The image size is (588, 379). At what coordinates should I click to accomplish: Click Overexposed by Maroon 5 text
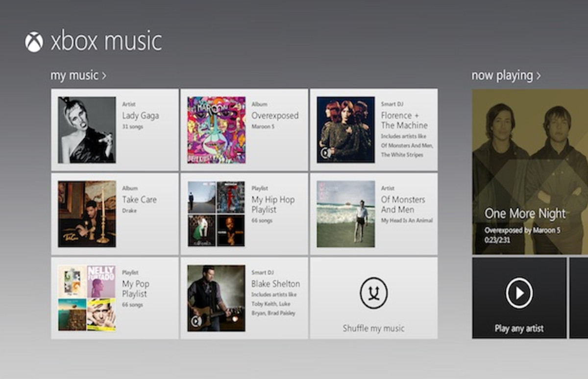522,231
